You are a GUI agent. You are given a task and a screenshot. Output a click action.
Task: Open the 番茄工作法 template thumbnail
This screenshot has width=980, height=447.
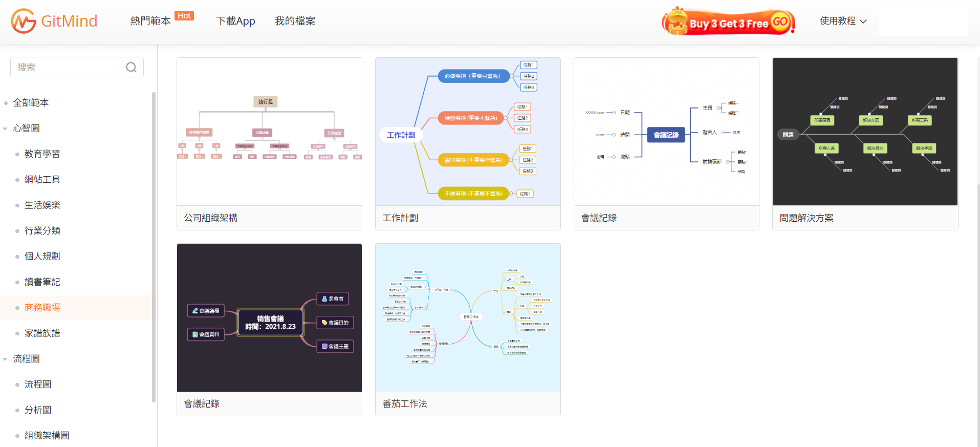point(468,317)
